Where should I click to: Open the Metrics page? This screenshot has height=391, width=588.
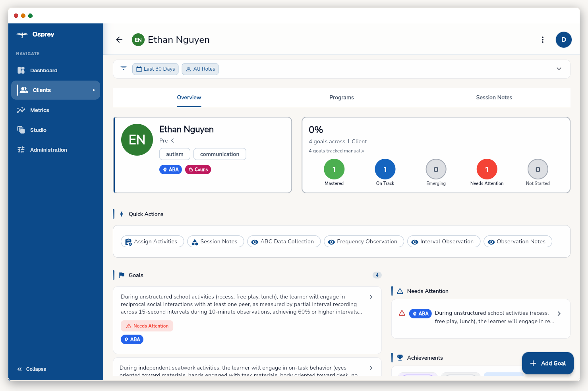click(x=56, y=110)
